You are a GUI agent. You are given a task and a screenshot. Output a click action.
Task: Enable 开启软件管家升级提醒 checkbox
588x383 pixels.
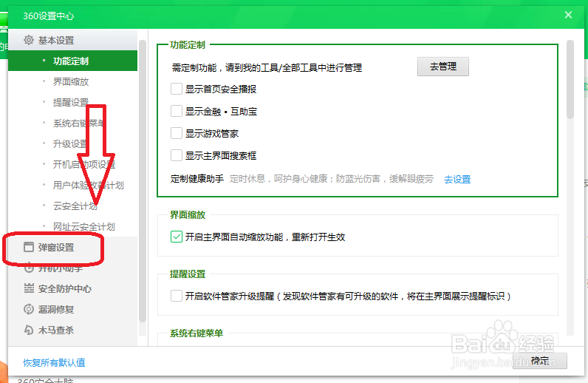tap(177, 296)
